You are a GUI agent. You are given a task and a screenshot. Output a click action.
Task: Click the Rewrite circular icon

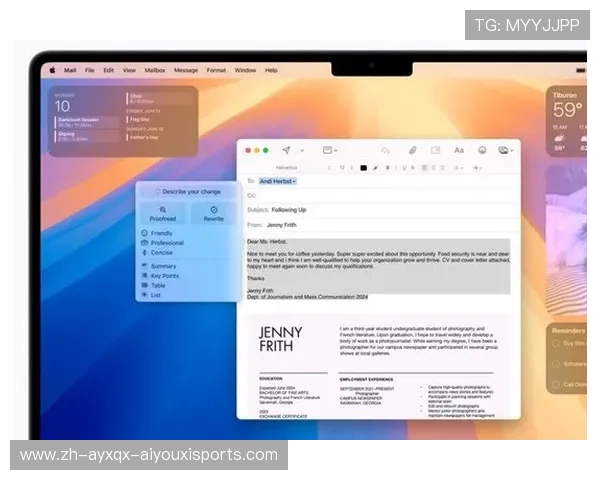(214, 210)
